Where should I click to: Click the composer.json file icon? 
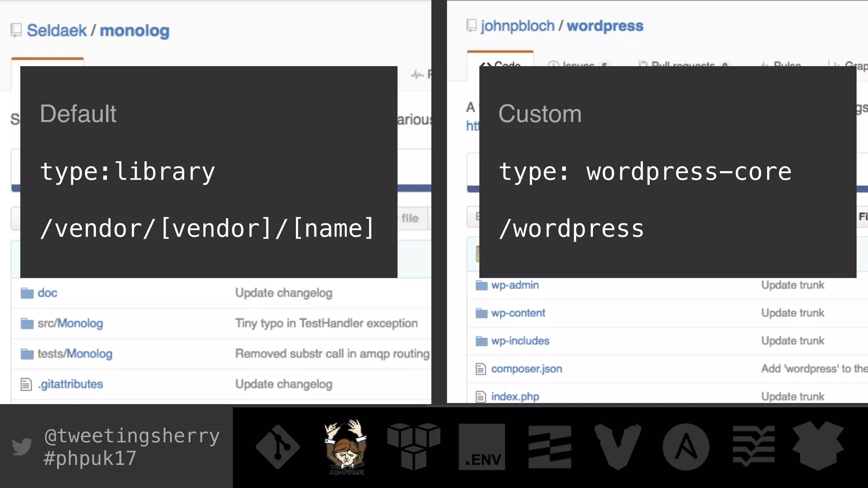[x=481, y=369]
